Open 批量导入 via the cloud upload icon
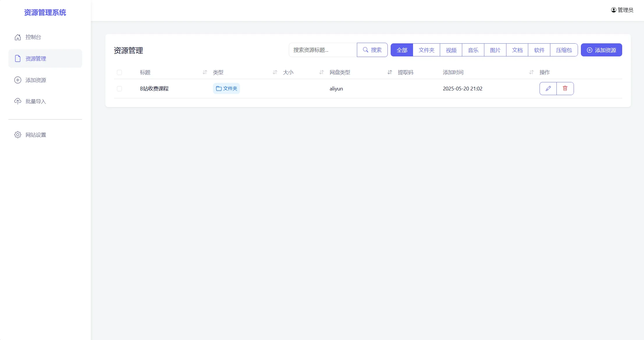The height and width of the screenshot is (340, 644). tap(17, 101)
